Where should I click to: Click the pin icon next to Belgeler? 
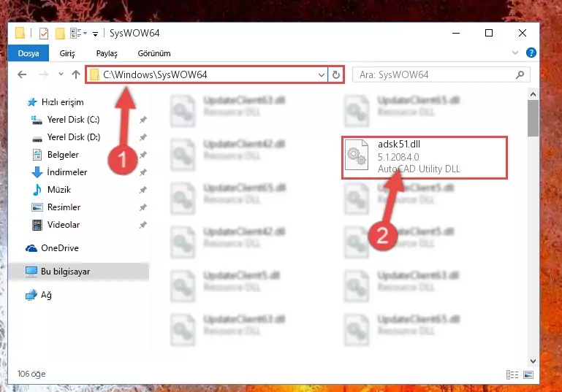point(143,155)
